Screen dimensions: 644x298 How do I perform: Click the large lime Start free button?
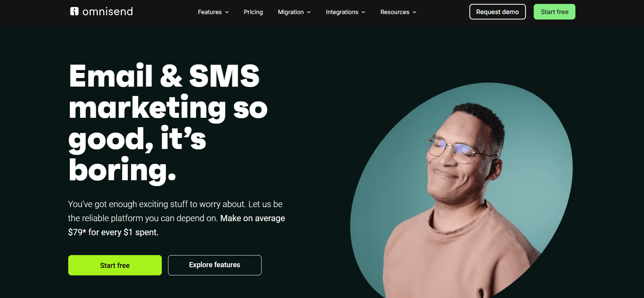115,265
